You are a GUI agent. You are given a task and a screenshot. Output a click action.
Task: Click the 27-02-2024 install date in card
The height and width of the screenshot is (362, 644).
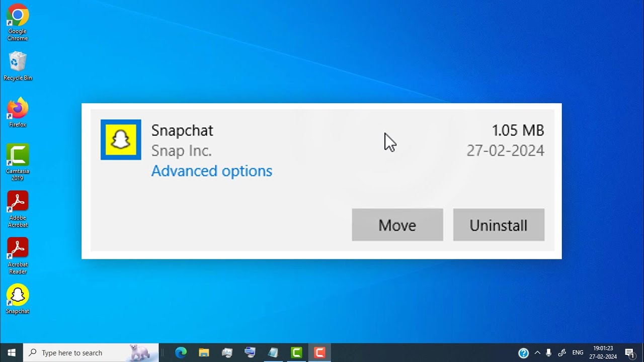click(x=505, y=151)
